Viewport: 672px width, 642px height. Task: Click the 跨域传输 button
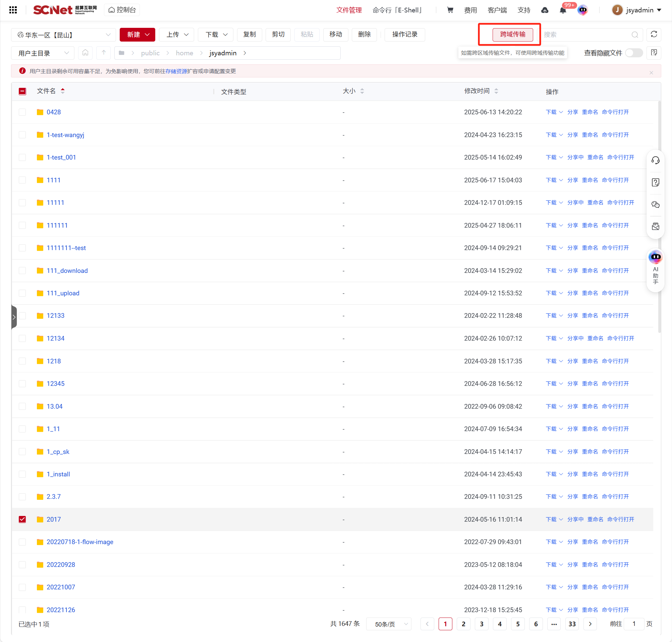tap(512, 35)
